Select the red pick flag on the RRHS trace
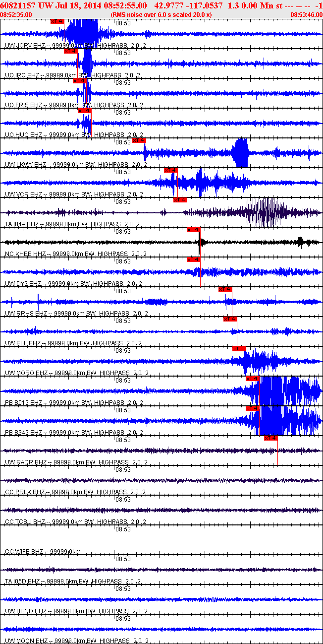 pos(225,289)
